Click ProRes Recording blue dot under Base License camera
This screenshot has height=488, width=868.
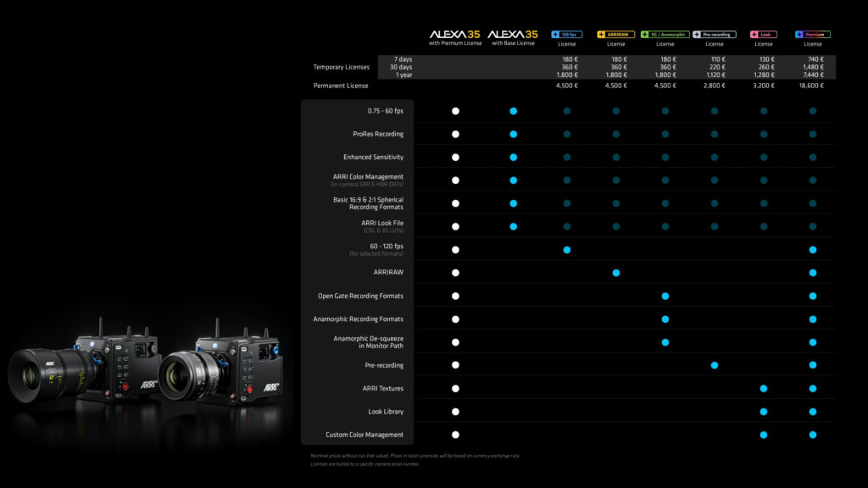(x=514, y=134)
